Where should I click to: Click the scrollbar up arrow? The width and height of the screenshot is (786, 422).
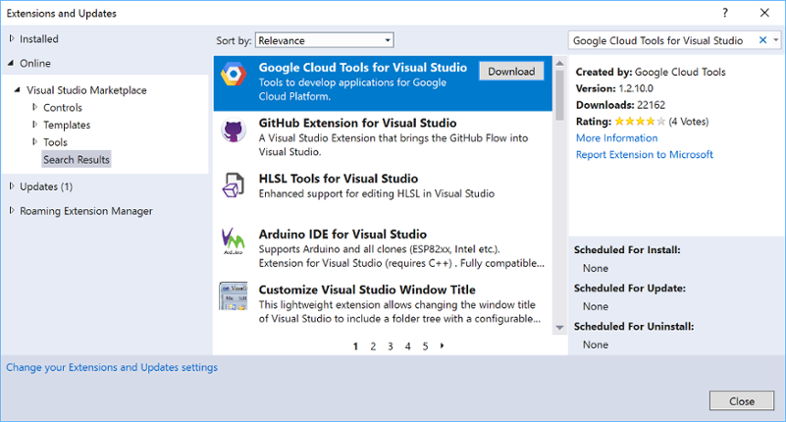pos(559,63)
